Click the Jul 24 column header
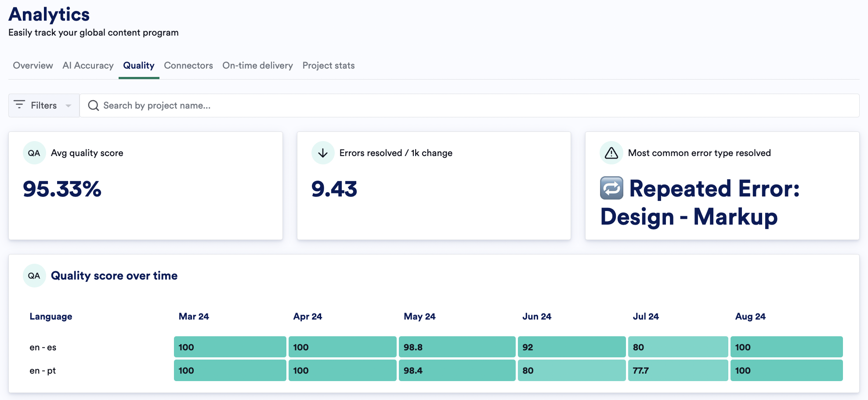This screenshot has width=868, height=400. [x=646, y=316]
